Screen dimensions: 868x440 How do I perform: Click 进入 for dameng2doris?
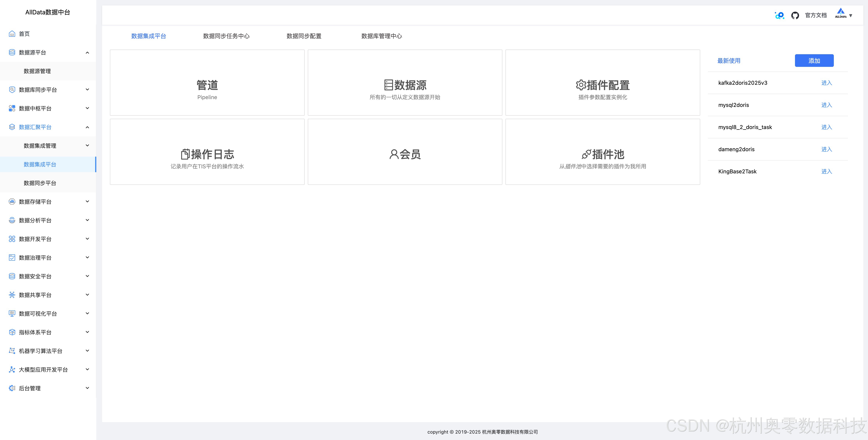pyautogui.click(x=827, y=149)
